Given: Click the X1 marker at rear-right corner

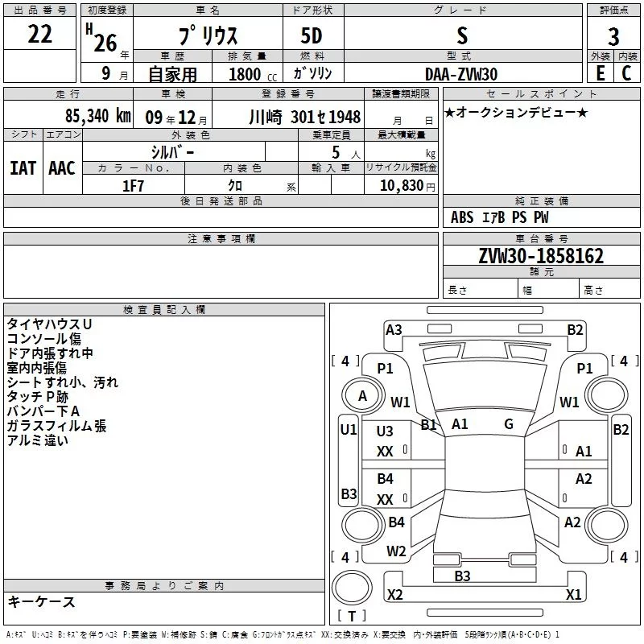Looking at the screenshot, I should click(574, 595).
